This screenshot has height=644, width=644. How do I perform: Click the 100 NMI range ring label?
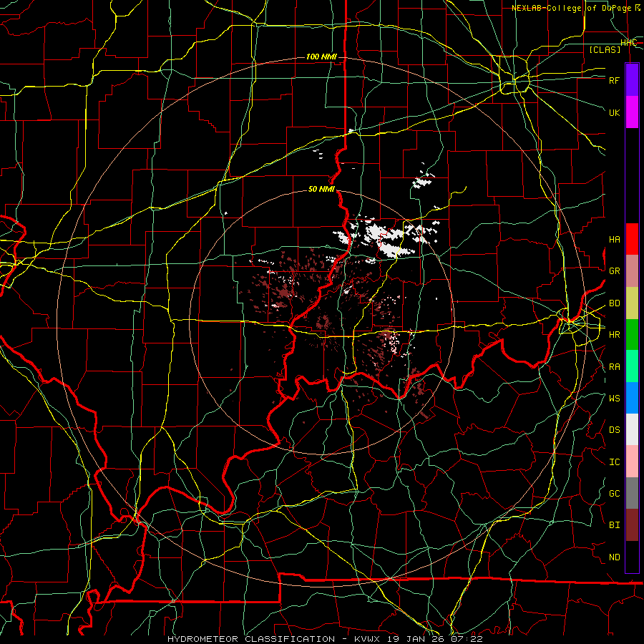[x=321, y=57]
